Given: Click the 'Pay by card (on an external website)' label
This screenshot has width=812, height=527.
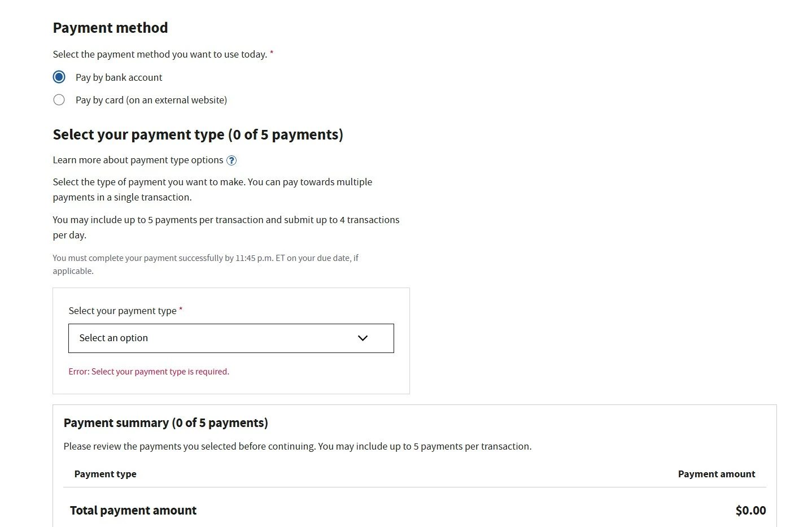Looking at the screenshot, I should [151, 100].
